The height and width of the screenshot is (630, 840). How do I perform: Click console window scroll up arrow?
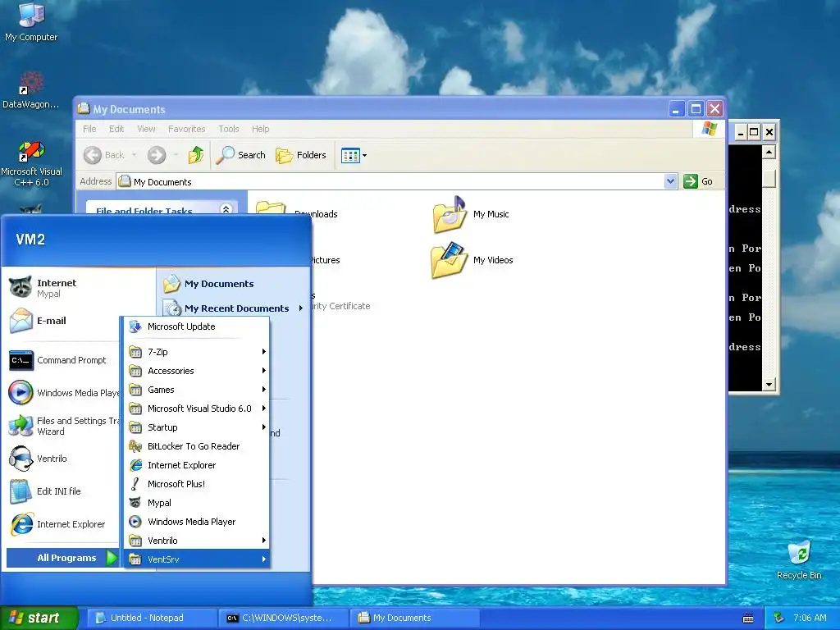[x=769, y=152]
